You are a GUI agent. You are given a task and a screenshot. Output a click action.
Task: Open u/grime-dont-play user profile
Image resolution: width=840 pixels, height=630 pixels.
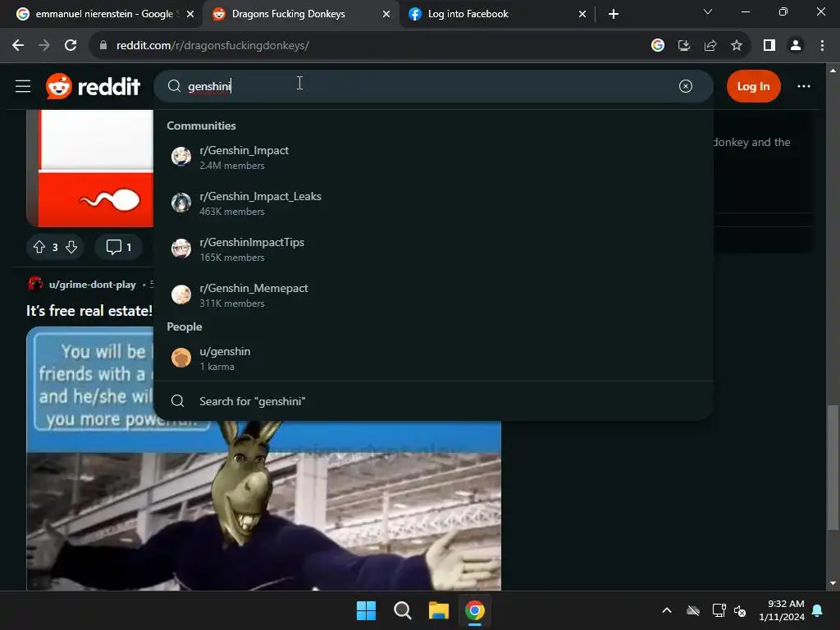[92, 285]
